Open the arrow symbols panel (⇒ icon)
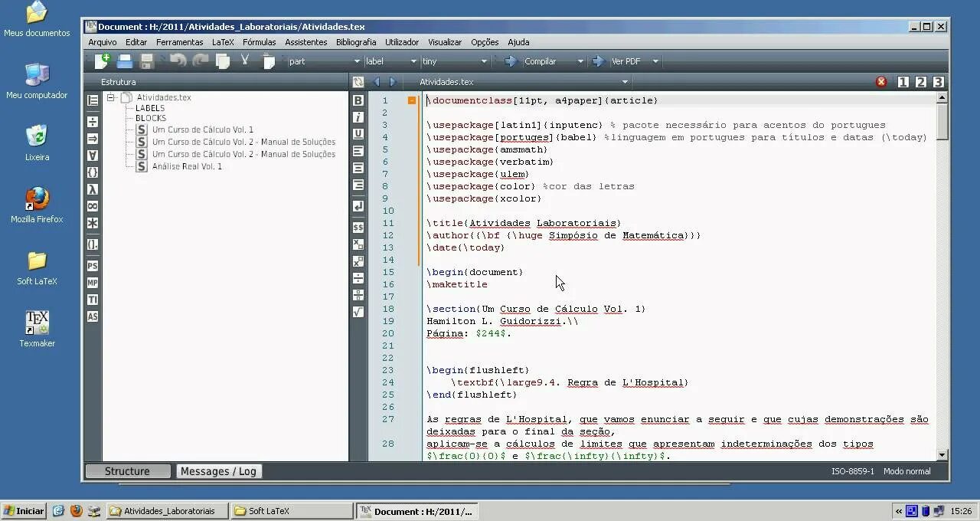This screenshot has width=980, height=521. pos(93,139)
